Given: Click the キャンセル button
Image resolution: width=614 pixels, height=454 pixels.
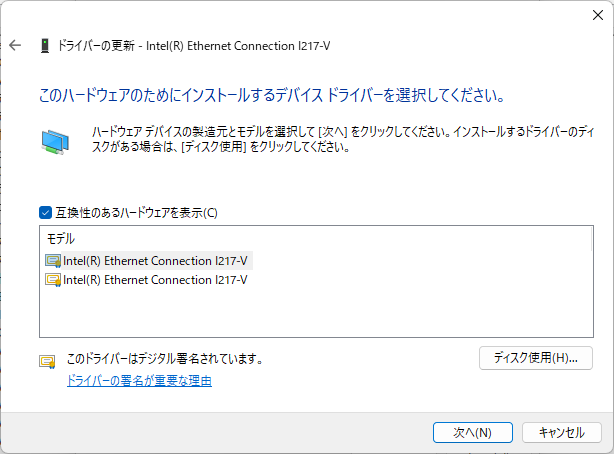Looking at the screenshot, I should (561, 432).
